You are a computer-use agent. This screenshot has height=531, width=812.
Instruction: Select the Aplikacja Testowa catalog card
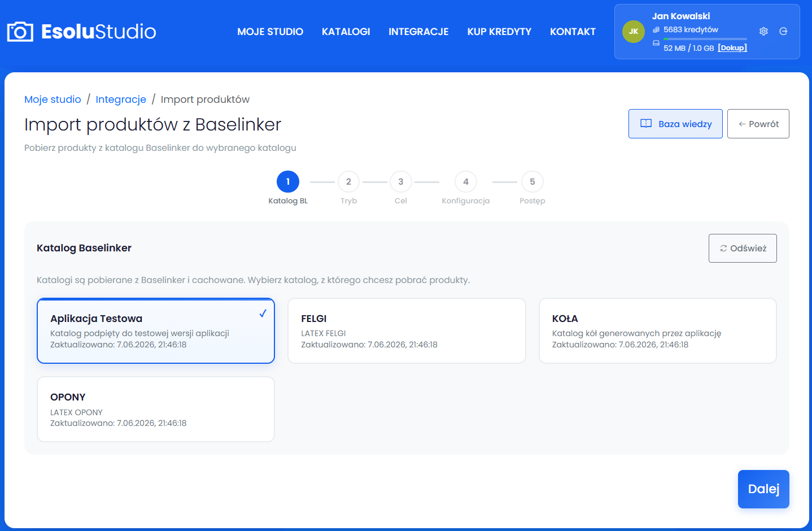[x=156, y=330]
